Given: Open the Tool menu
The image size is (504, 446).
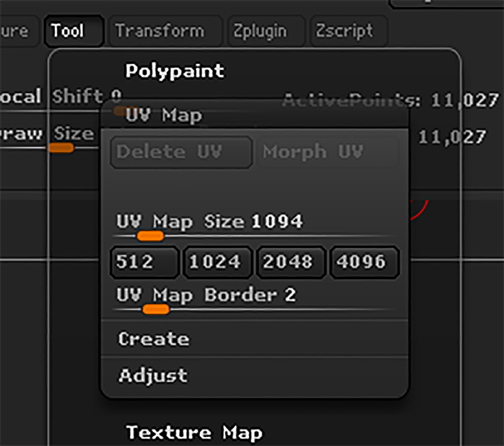Looking at the screenshot, I should point(74,31).
